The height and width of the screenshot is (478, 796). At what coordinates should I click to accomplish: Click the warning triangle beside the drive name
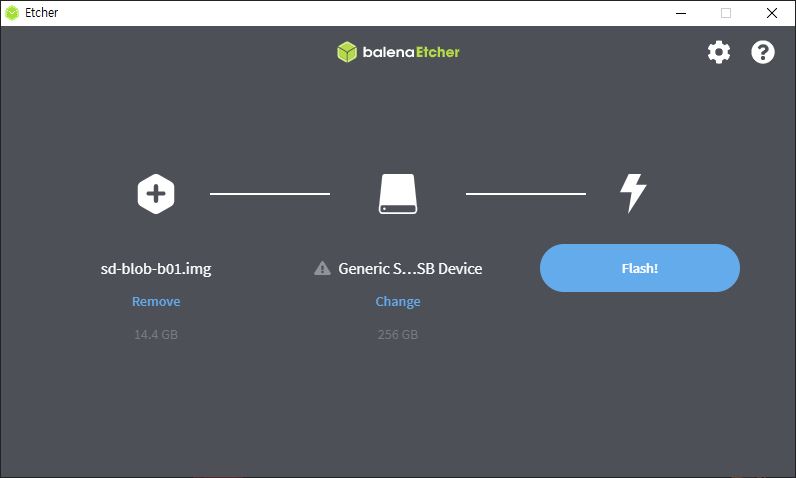point(322,268)
